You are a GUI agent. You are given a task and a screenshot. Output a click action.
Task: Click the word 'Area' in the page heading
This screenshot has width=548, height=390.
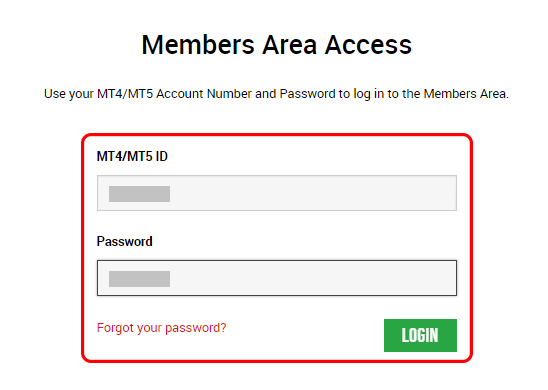coord(289,45)
